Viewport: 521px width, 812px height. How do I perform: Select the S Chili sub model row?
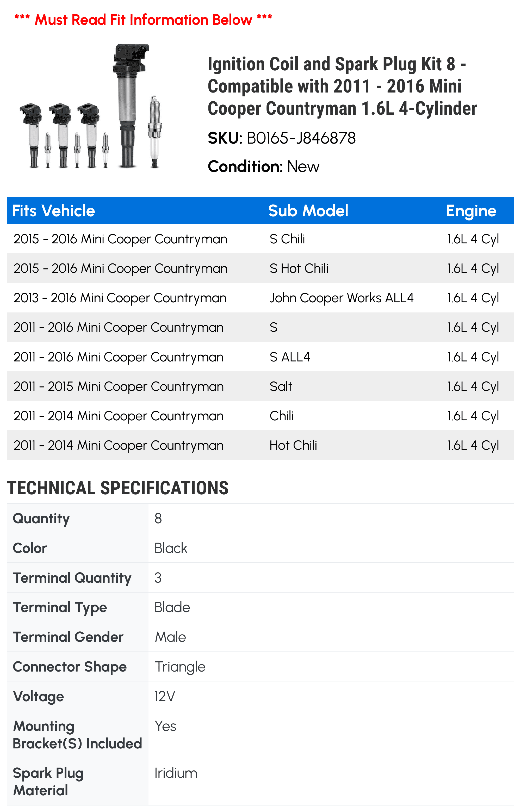260,239
